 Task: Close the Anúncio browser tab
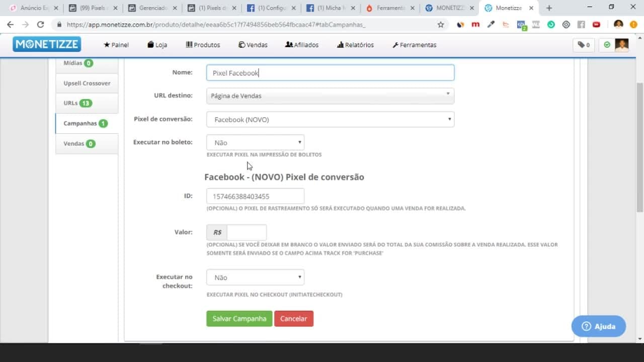click(56, 8)
